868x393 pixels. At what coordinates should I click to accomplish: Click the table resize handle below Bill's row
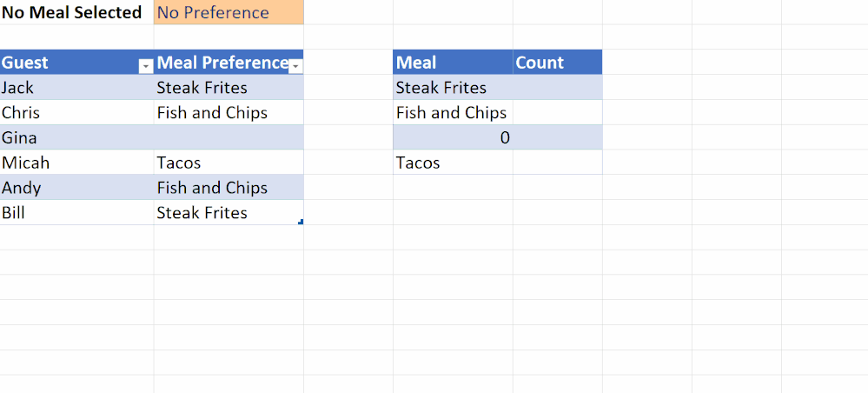point(301,223)
